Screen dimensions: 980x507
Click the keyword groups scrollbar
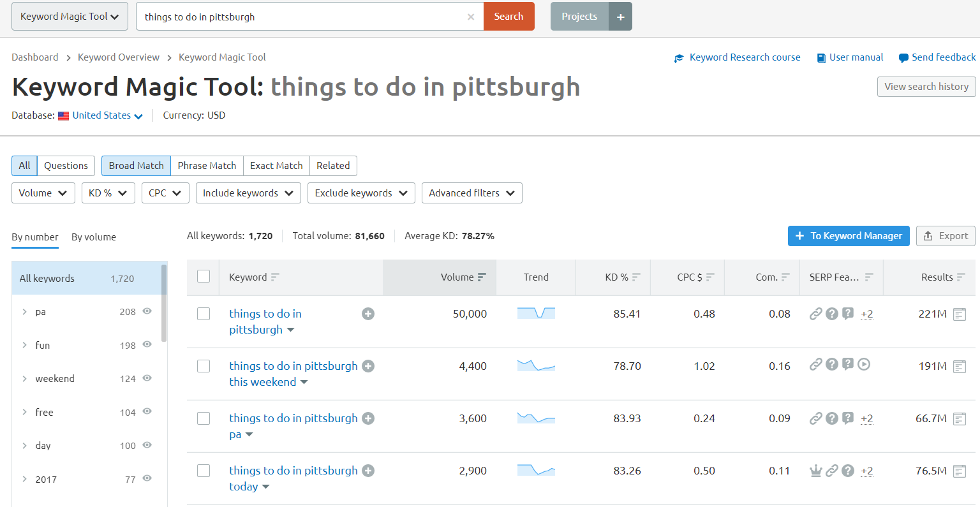point(164,303)
